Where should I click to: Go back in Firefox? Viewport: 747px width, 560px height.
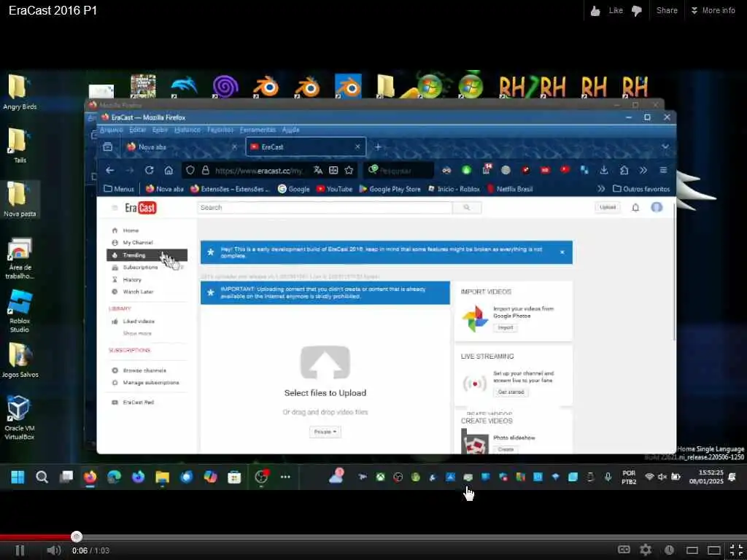[x=109, y=170]
